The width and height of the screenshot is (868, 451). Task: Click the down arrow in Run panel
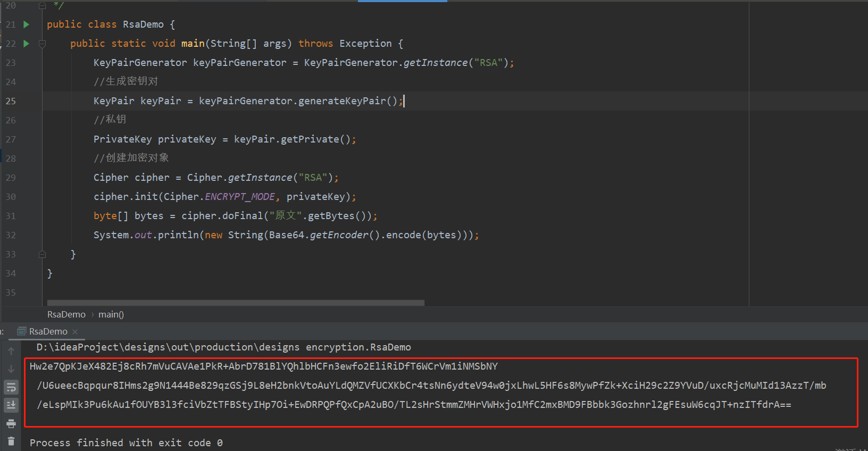(11, 369)
